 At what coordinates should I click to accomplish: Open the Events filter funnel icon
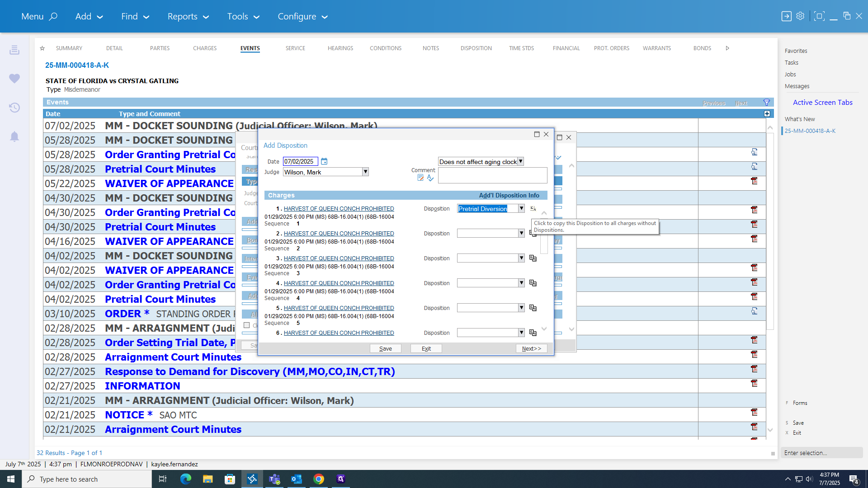pyautogui.click(x=767, y=103)
